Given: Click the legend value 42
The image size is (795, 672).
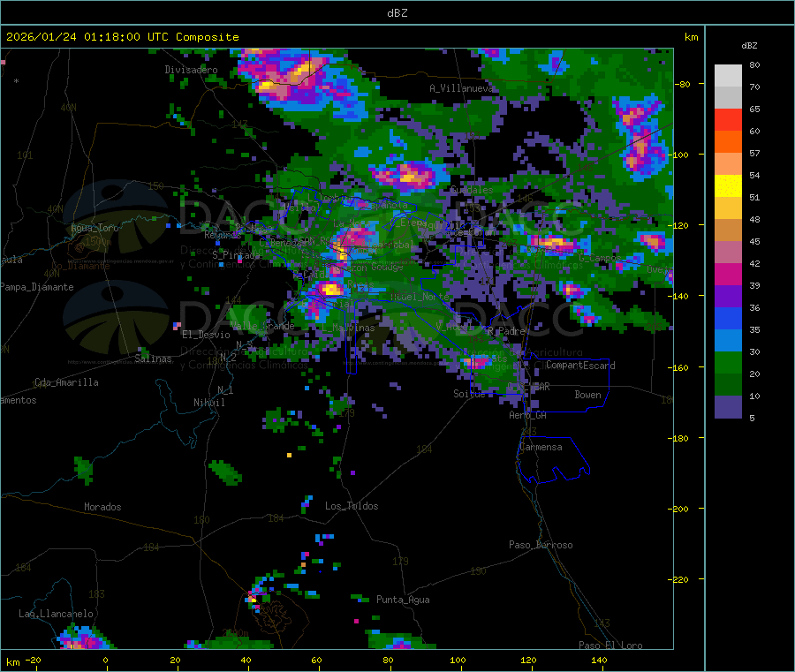Looking at the screenshot, I should 754,263.
